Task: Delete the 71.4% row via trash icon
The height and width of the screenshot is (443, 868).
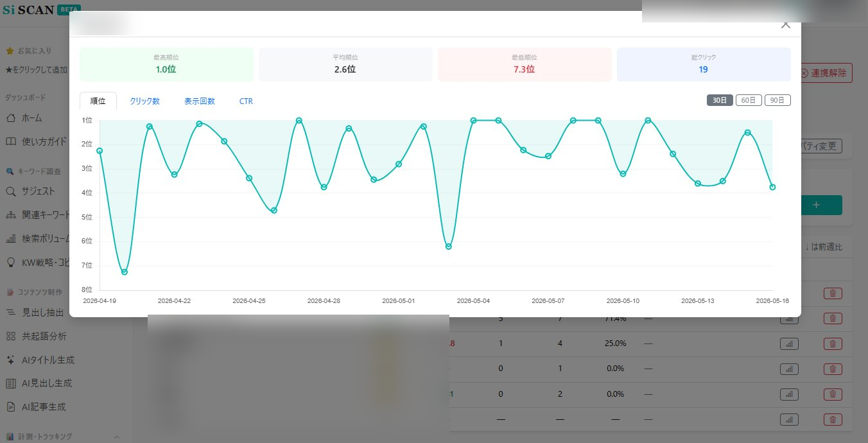Action: [833, 318]
